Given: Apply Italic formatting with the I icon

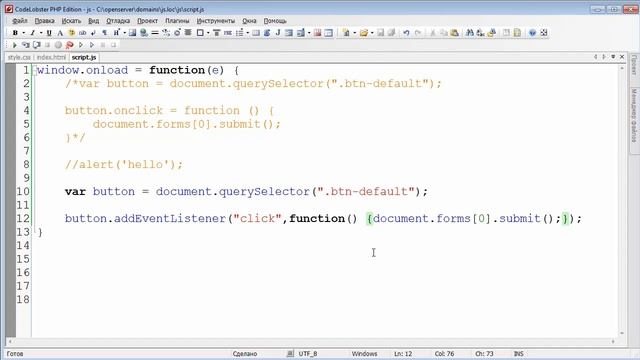Looking at the screenshot, I should coord(33,33).
